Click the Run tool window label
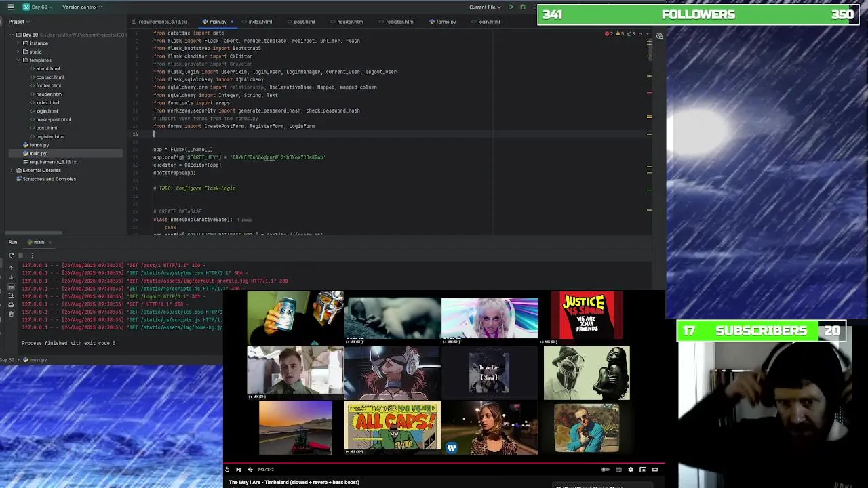 tap(13, 242)
